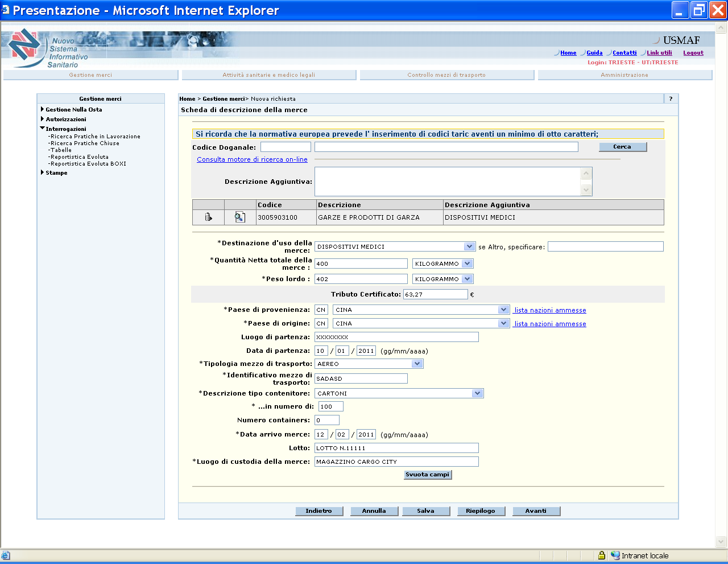Open the Descrizione tipo contenitore dropdown
728x564 pixels.
(x=478, y=393)
